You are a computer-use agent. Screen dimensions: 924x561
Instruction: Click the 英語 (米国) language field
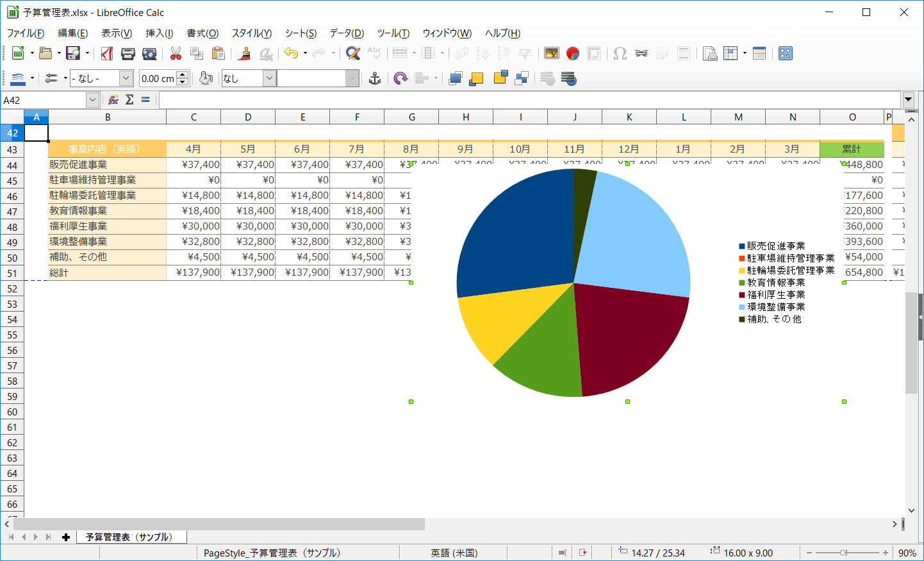[454, 553]
